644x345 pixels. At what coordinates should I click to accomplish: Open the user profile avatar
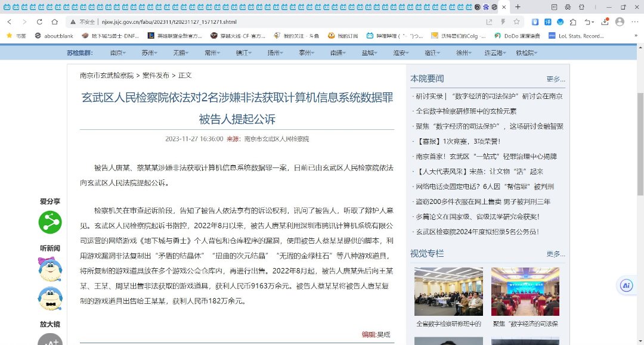click(x=620, y=21)
